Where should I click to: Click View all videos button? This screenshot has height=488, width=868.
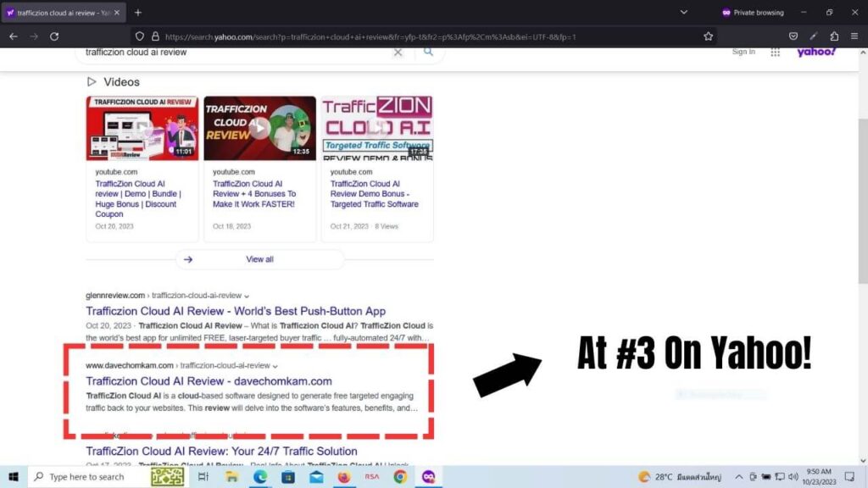pos(259,259)
